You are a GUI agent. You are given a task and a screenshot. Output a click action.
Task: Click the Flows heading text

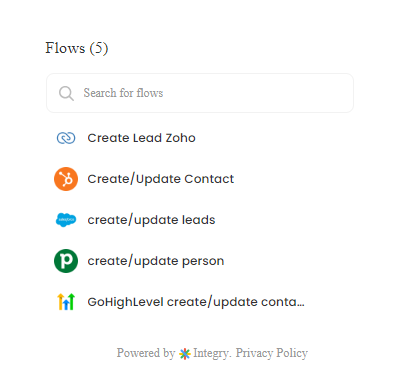(x=65, y=48)
